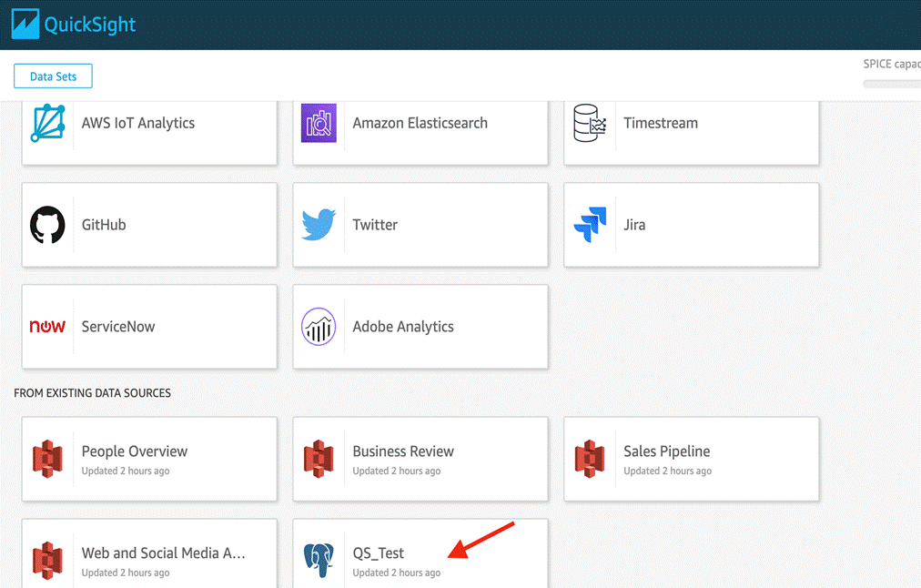
Task: Click the People Overview S3 icon
Action: [47, 459]
